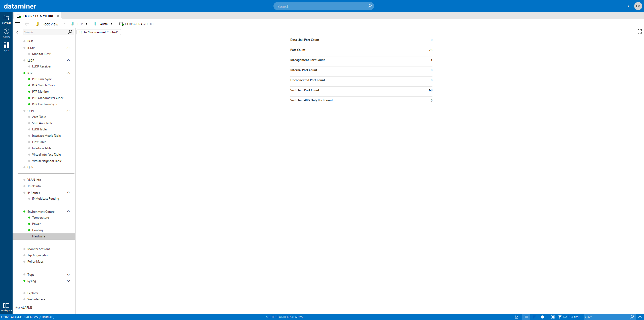
Task: Open the PTP Grandmaster Clock page
Action: (48, 98)
